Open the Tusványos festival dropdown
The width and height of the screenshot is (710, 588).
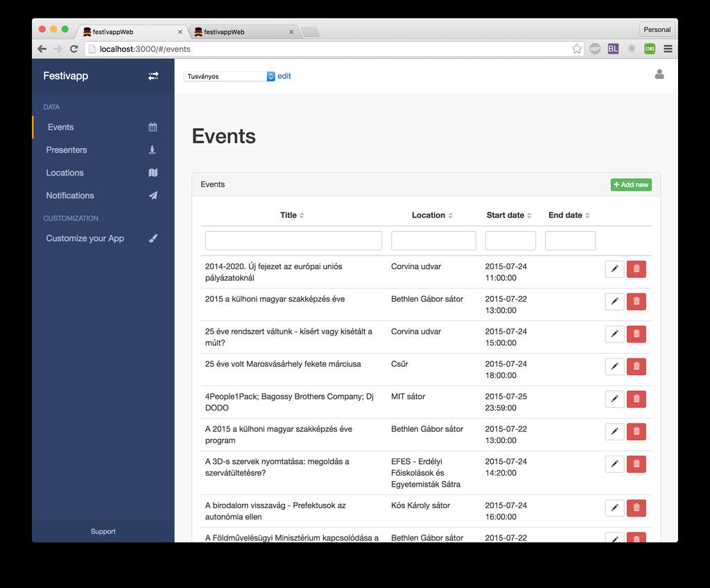pyautogui.click(x=229, y=76)
